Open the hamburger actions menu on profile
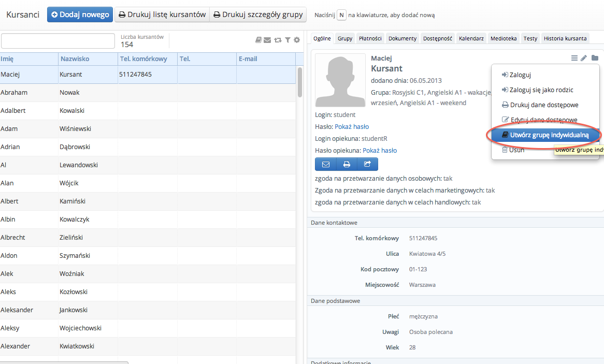 click(x=574, y=59)
